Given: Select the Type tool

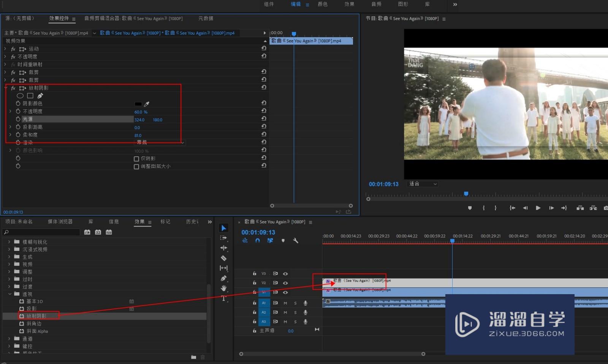Looking at the screenshot, I should pyautogui.click(x=223, y=298).
